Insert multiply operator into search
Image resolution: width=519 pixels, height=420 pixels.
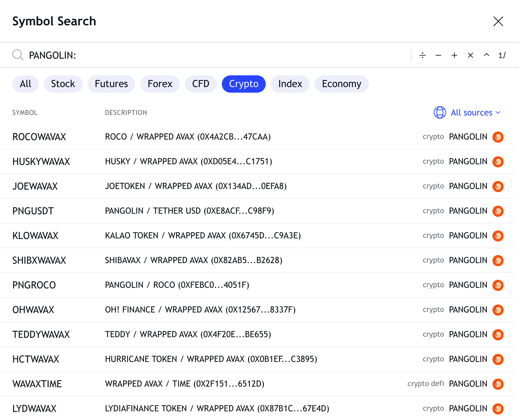(x=470, y=55)
